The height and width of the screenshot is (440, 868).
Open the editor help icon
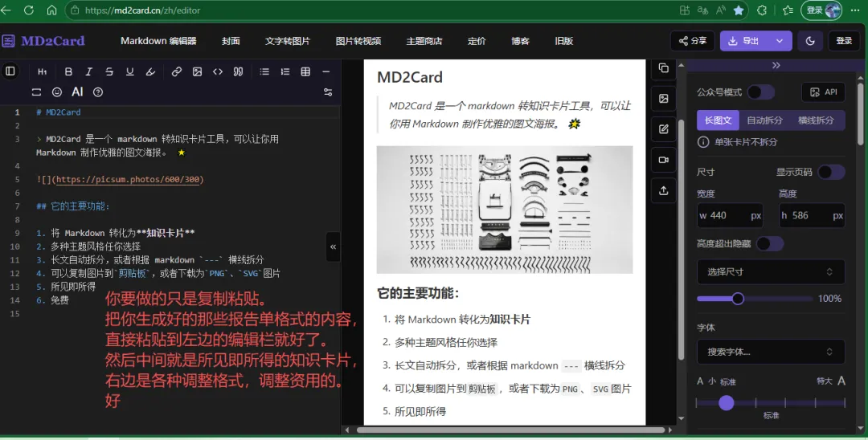98,92
